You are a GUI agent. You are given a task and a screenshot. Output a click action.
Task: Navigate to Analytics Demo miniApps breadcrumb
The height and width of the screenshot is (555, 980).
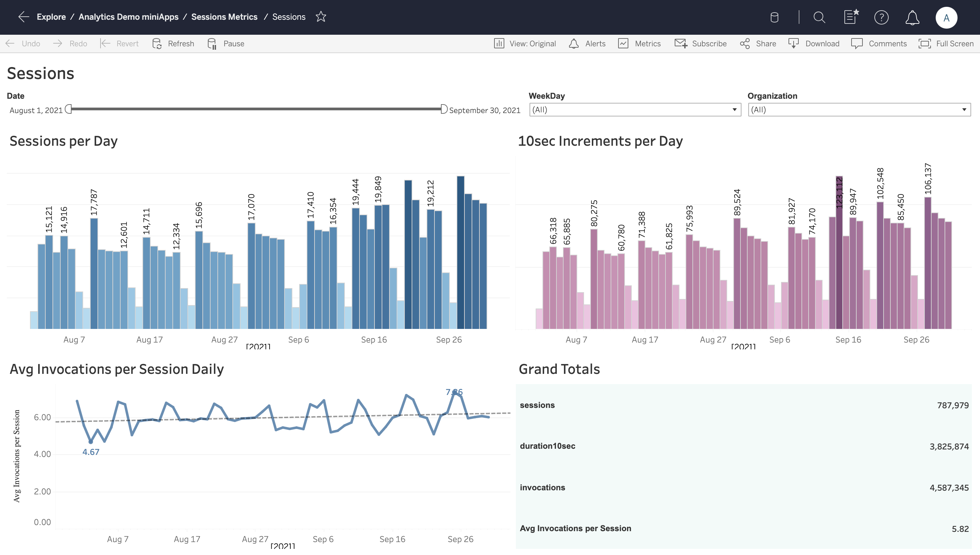point(128,17)
